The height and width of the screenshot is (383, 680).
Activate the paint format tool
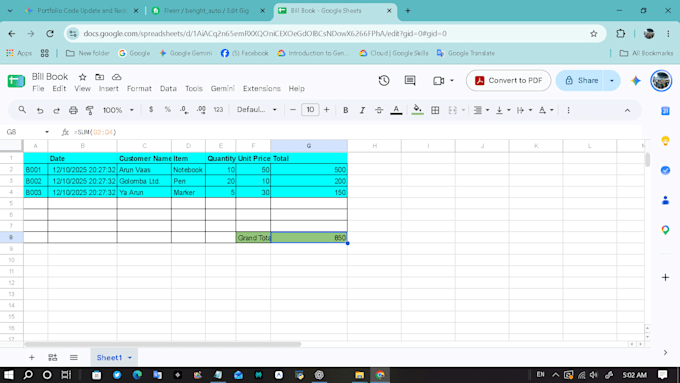[90, 110]
